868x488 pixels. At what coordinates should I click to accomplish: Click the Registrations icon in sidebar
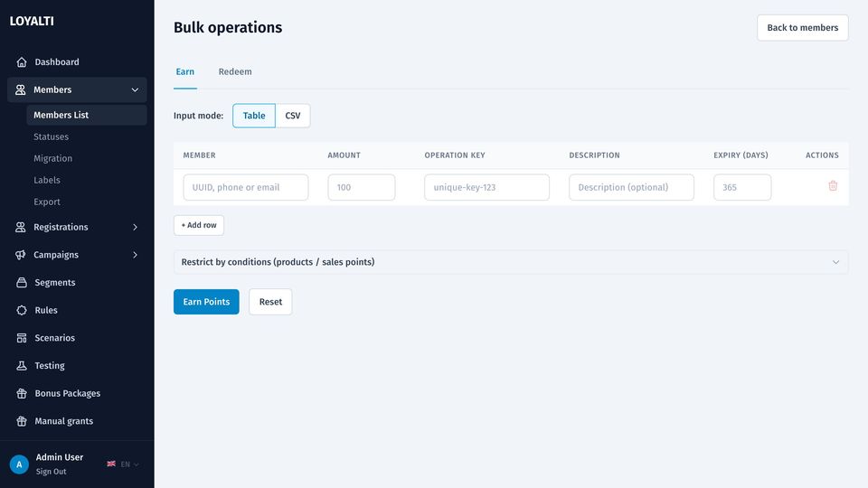(x=21, y=227)
